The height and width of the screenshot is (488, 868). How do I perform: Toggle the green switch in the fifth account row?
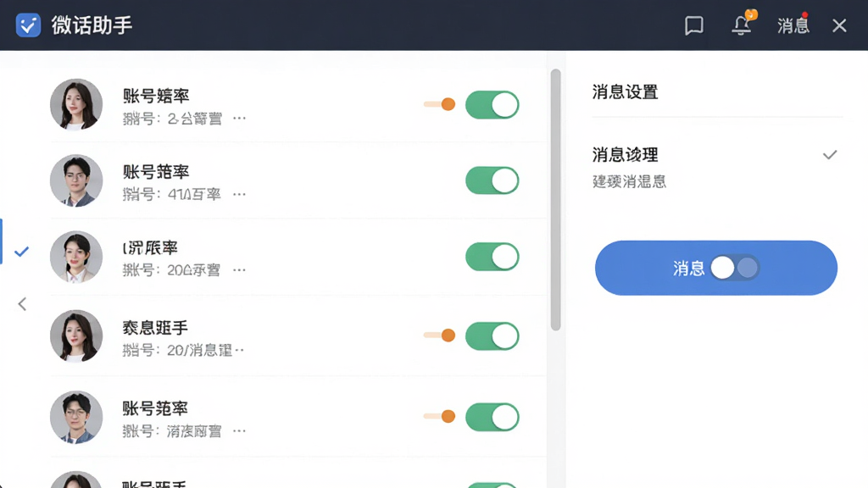492,417
